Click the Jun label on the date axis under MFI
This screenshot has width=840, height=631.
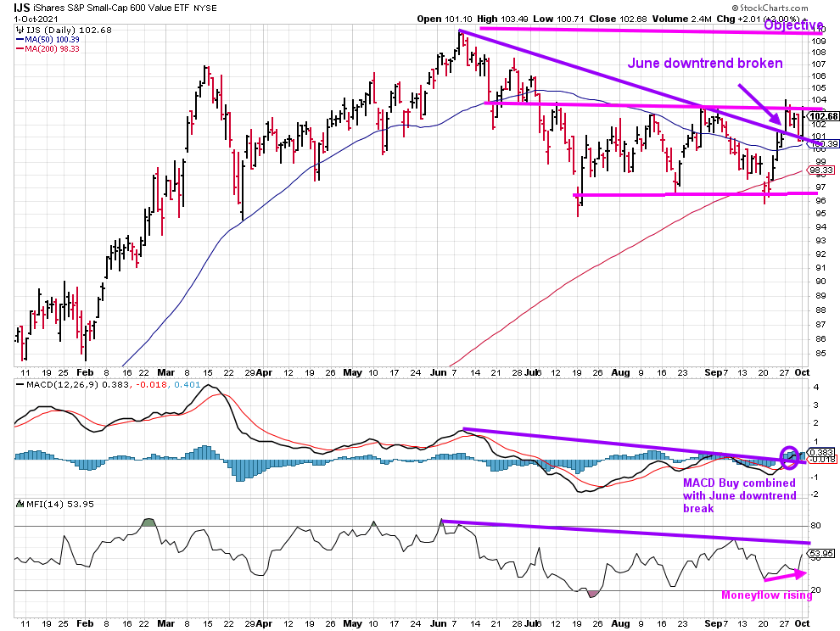(x=438, y=623)
